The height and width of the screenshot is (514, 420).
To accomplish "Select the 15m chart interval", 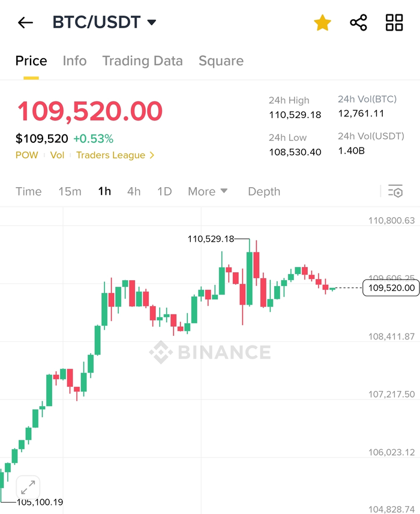I will [70, 191].
